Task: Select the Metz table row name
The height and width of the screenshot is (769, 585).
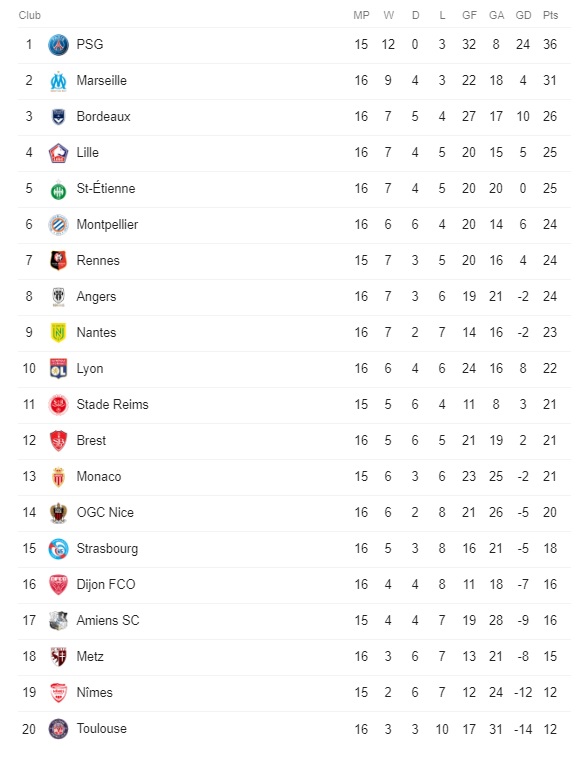Action: tap(90, 656)
